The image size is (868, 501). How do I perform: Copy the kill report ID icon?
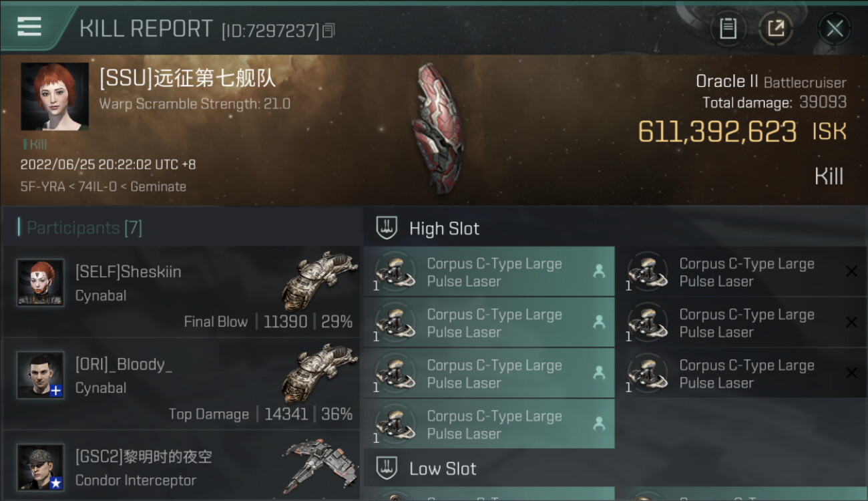tap(329, 30)
